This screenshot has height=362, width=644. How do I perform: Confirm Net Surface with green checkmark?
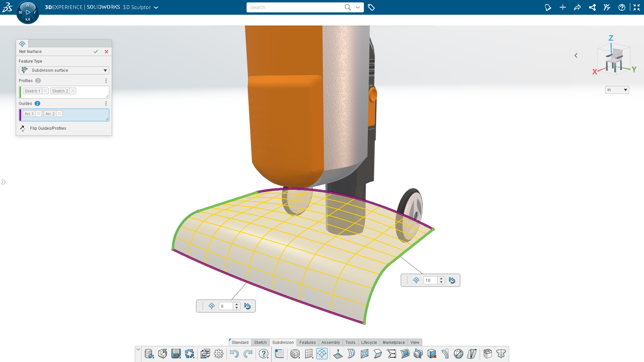96,52
